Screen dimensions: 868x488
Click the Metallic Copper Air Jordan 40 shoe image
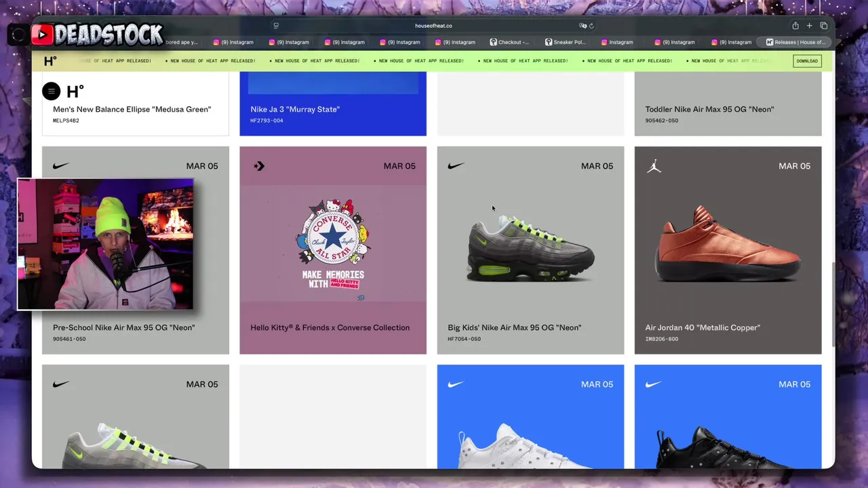[x=728, y=244]
